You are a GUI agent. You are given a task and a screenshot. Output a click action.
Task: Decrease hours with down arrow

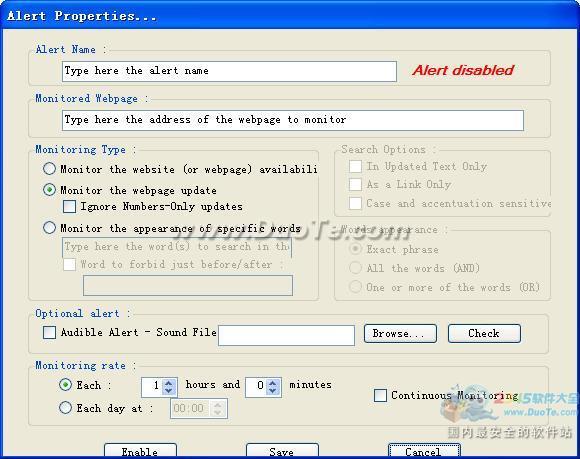click(x=169, y=391)
